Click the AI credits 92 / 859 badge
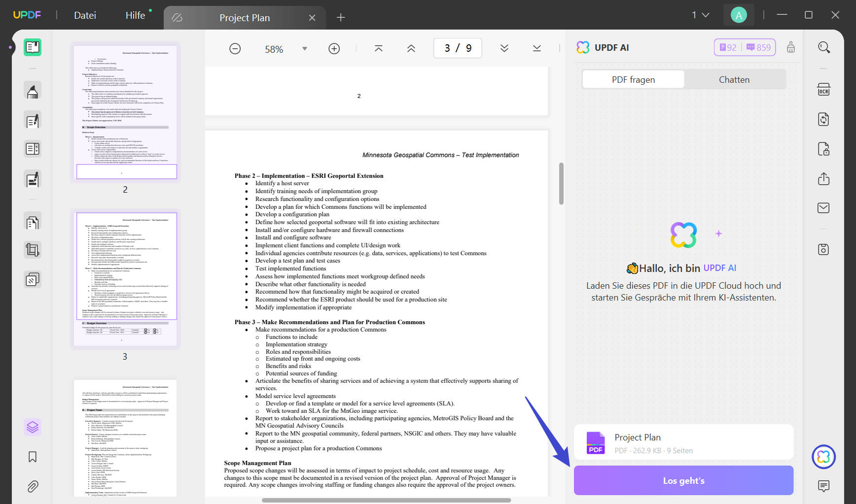856x504 pixels. tap(745, 47)
